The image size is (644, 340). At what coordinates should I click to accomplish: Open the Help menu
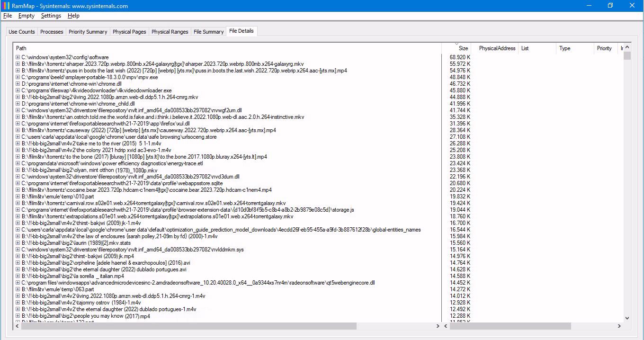(x=73, y=16)
